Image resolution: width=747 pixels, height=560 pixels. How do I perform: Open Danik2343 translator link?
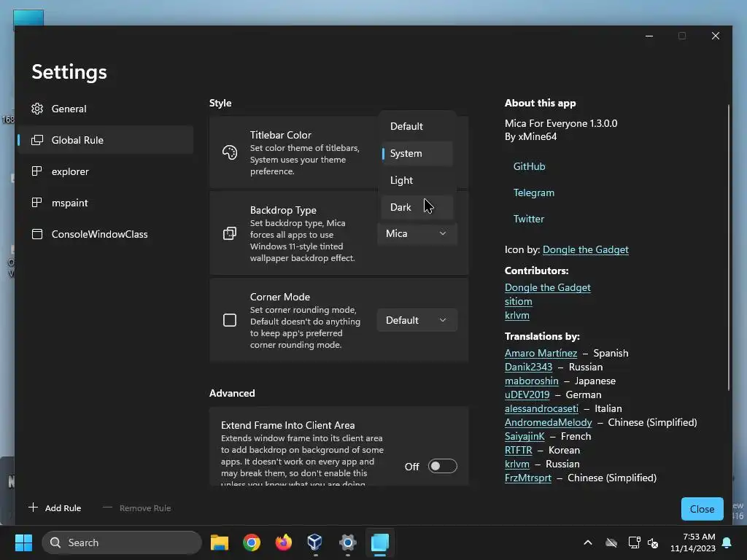(x=528, y=367)
